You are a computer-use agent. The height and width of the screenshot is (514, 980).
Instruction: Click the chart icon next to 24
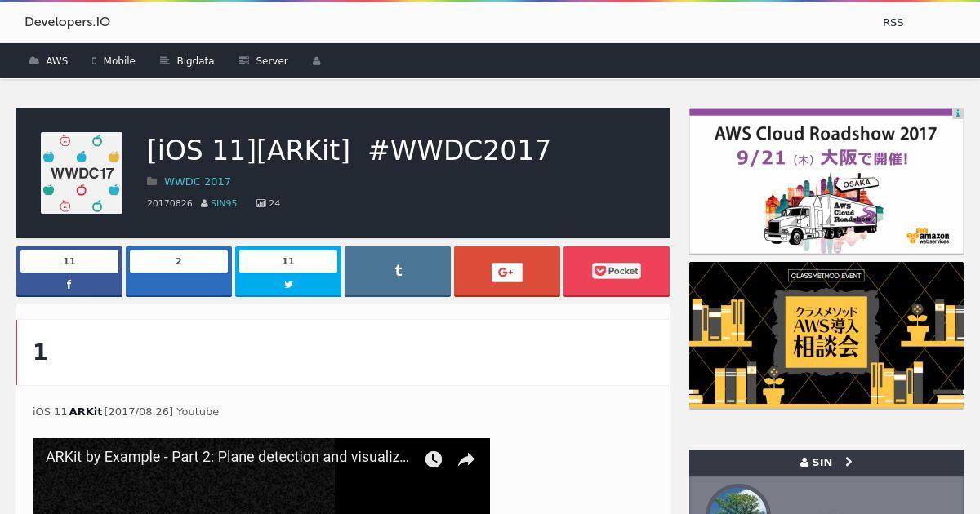click(261, 203)
